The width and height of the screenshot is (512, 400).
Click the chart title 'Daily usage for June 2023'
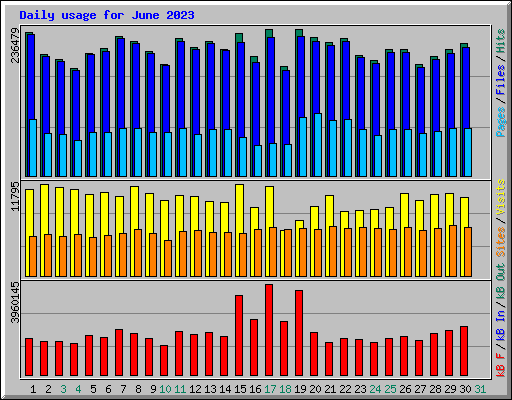pyautogui.click(x=107, y=15)
